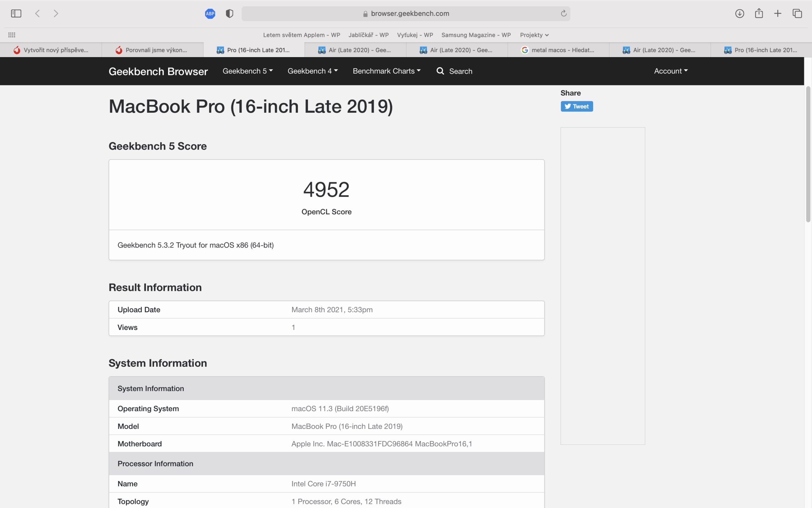Switch to the Vytvořit nový příspěvek tab

(51, 50)
